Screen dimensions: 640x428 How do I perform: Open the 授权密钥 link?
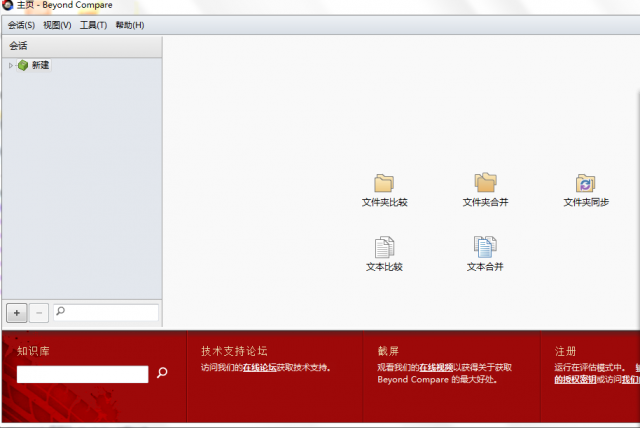[575, 380]
